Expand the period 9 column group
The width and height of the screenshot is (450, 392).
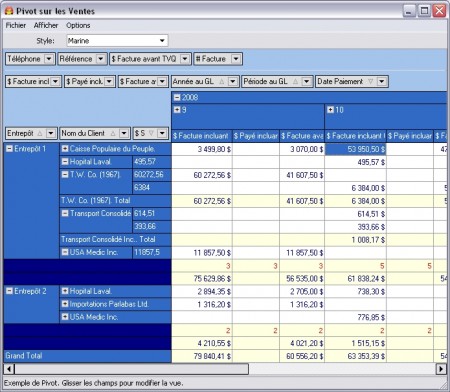coord(177,109)
